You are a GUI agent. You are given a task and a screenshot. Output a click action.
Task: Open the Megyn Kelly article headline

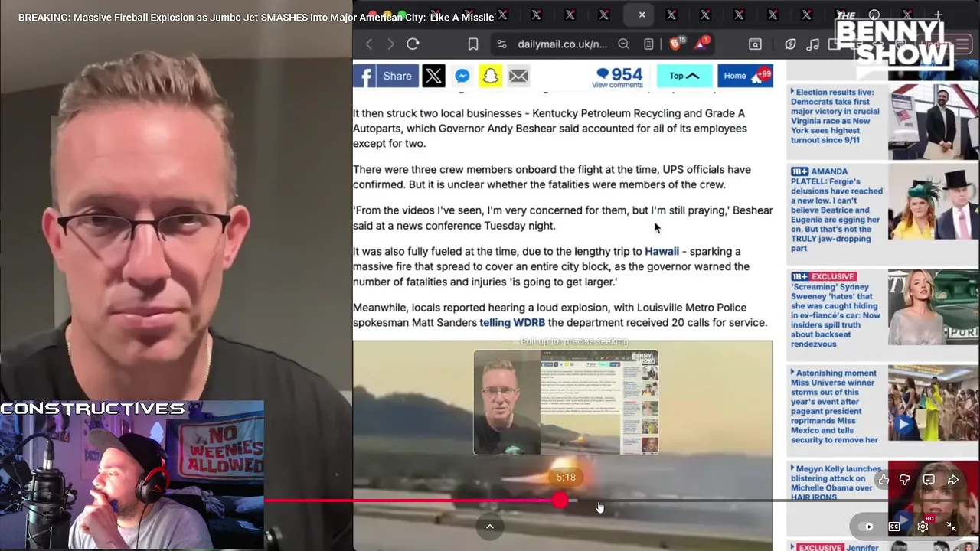coord(836,482)
